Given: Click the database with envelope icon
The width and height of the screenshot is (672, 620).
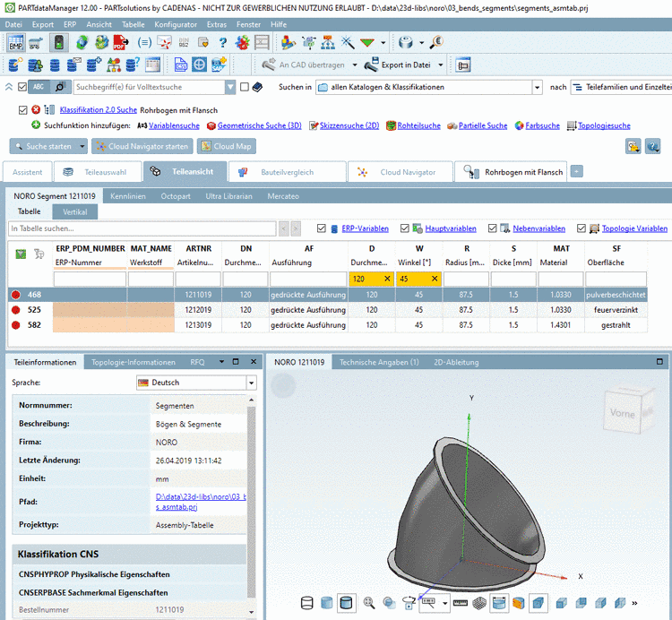Looking at the screenshot, I should [73, 65].
